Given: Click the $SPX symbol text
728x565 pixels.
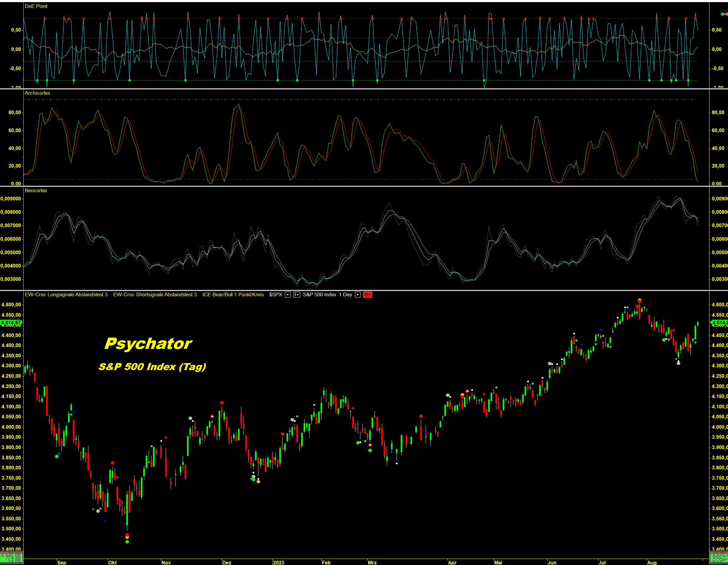Looking at the screenshot, I should [275, 295].
